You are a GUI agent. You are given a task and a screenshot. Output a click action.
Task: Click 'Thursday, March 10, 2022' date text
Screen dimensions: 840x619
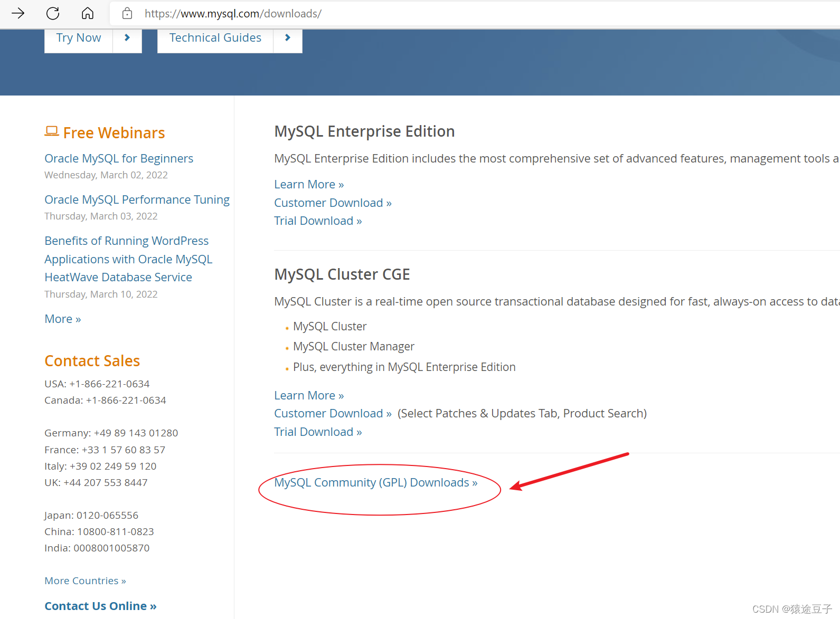101,294
